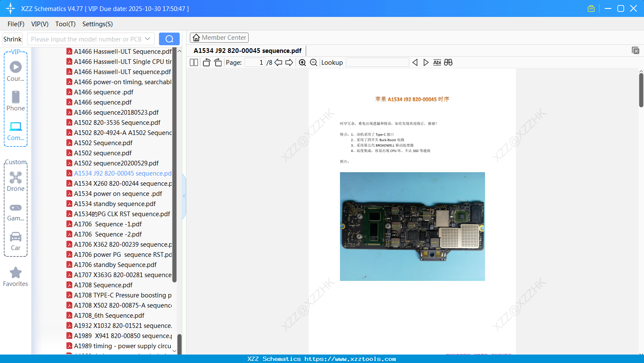Image resolution: width=644 pixels, height=363 pixels.
Task: Open the Settings(S) menu
Action: click(98, 24)
